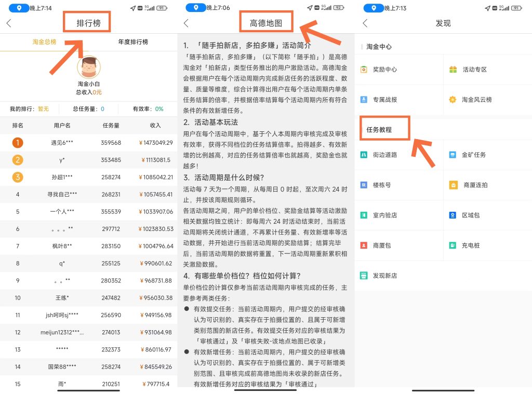Open 发现新店 task tutorial icon

(x=364, y=275)
